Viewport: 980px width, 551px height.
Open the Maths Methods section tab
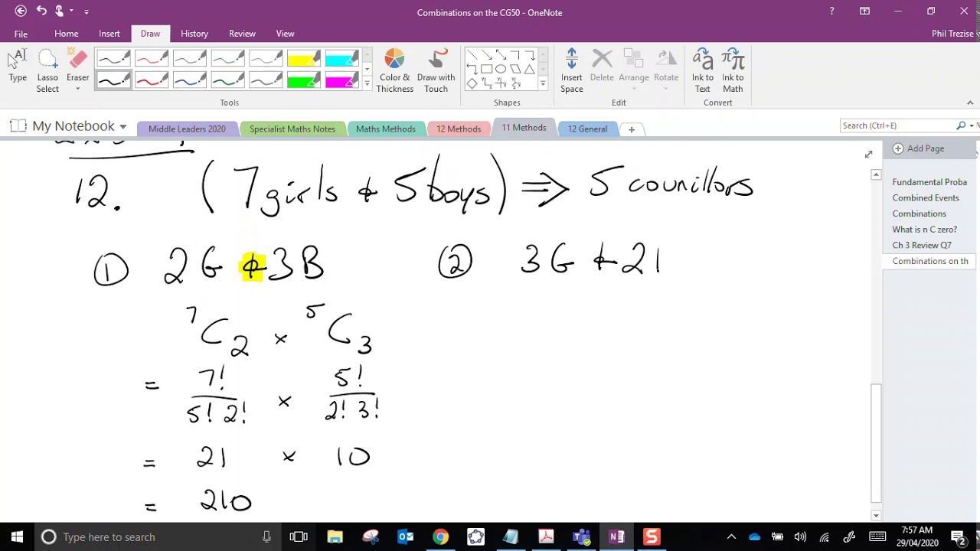[x=385, y=129]
